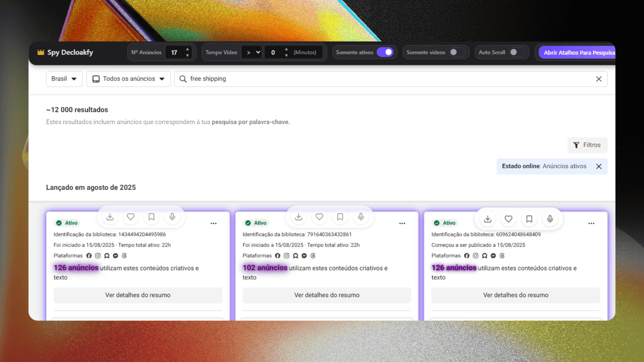Download the first ad's creative
The width and height of the screenshot is (644, 362).
click(x=110, y=217)
